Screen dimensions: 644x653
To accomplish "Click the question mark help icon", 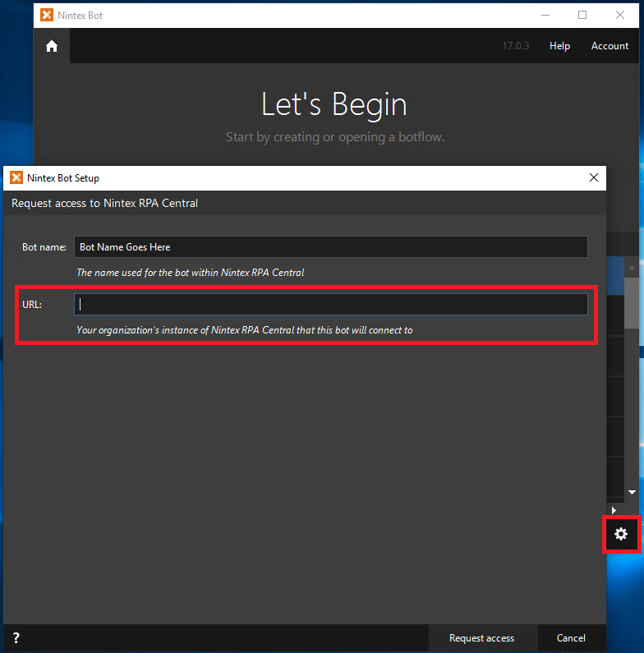I will coord(16,638).
